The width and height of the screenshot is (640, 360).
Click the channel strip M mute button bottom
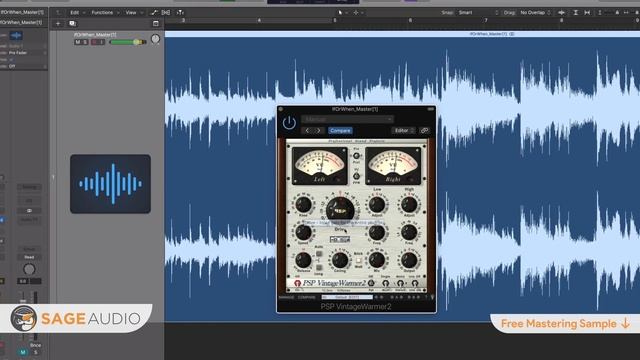point(23,352)
